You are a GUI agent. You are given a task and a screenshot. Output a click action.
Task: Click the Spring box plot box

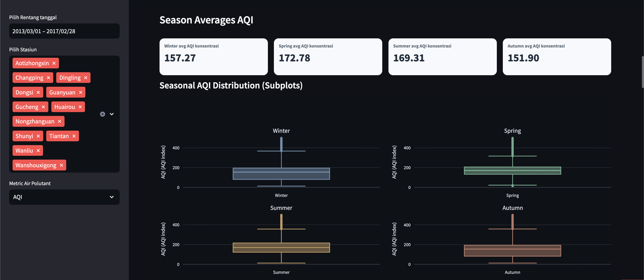[x=513, y=170]
